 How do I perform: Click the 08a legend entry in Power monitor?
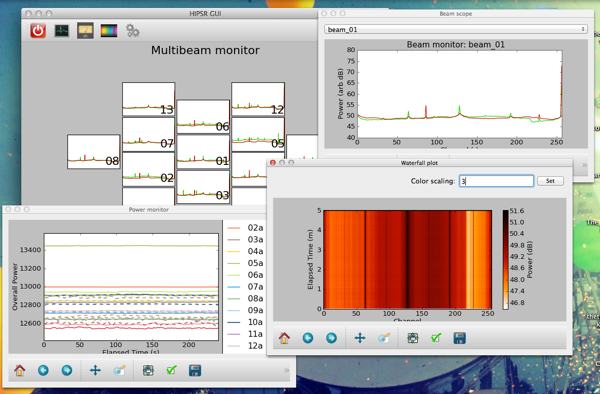(x=245, y=298)
